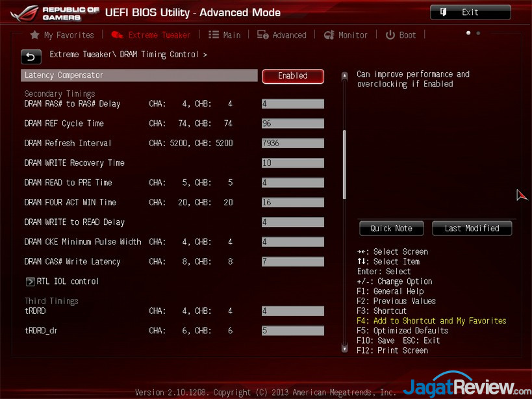Click the DRAM CAS# Write Latency label
The width and height of the screenshot is (532, 399).
[72, 262]
